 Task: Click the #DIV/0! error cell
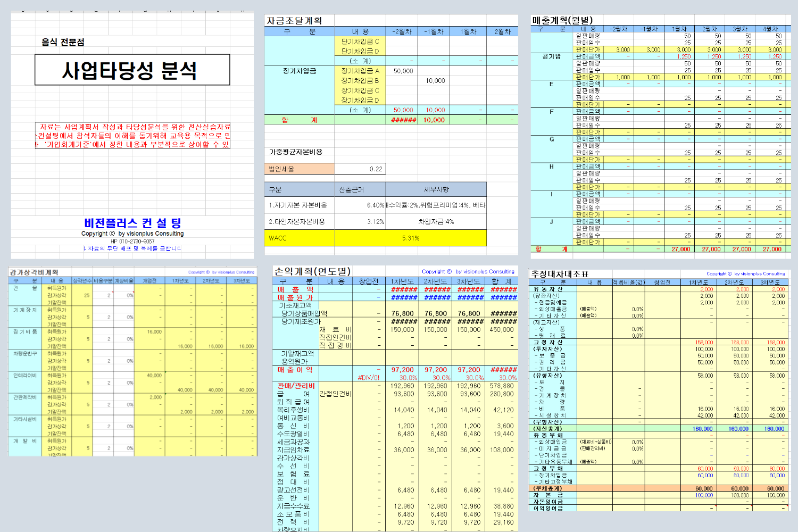[368, 378]
